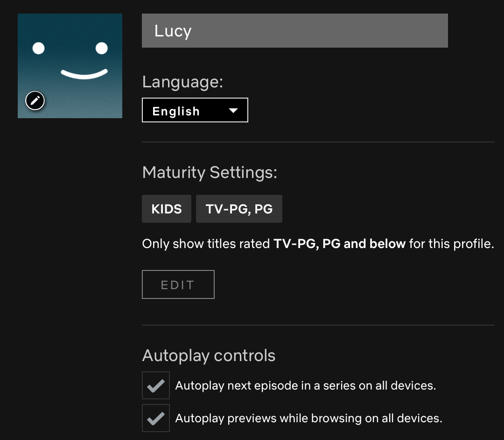
Task: Click the 'TV-PG, PG and below' description text
Action: (x=339, y=244)
